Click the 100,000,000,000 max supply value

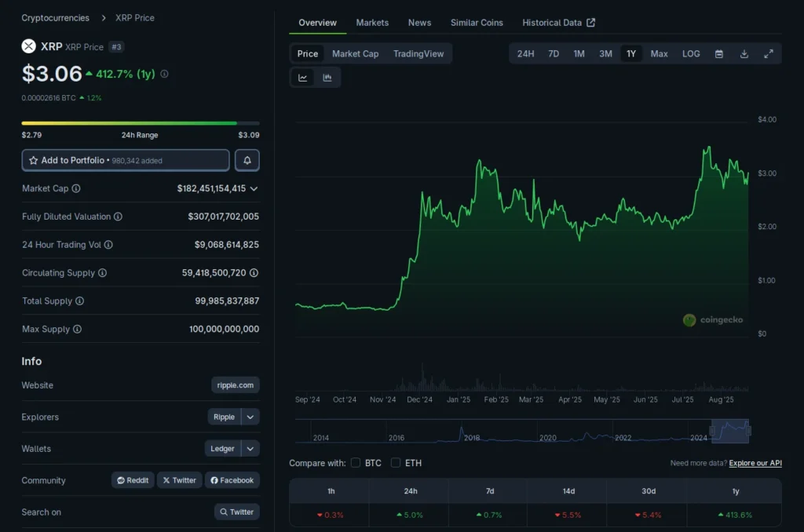coord(224,329)
